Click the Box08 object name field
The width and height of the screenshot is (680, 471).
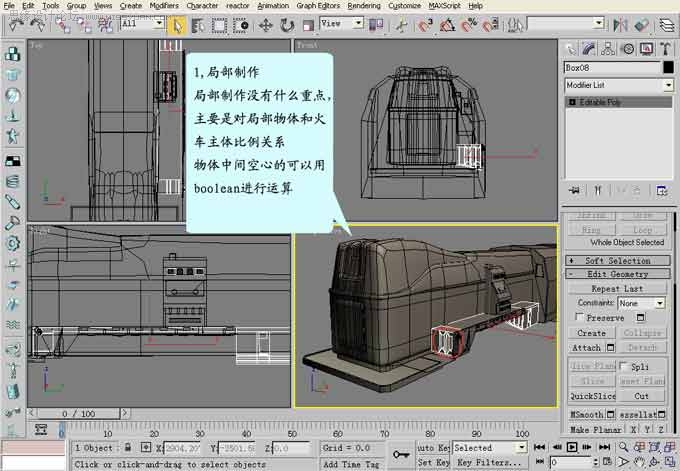[x=612, y=68]
